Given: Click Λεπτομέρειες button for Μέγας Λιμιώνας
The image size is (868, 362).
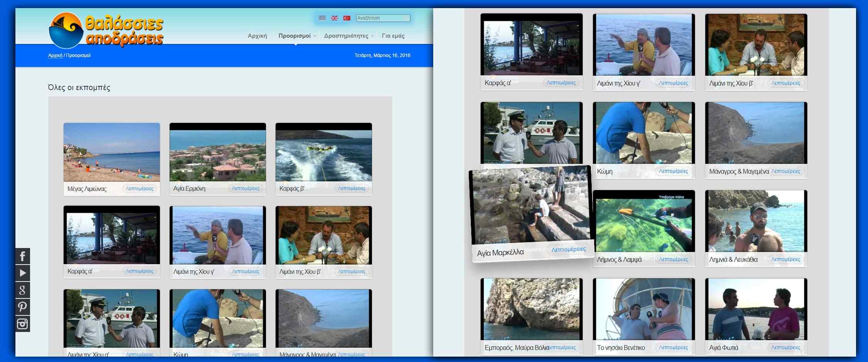Looking at the screenshot, I should click(140, 189).
